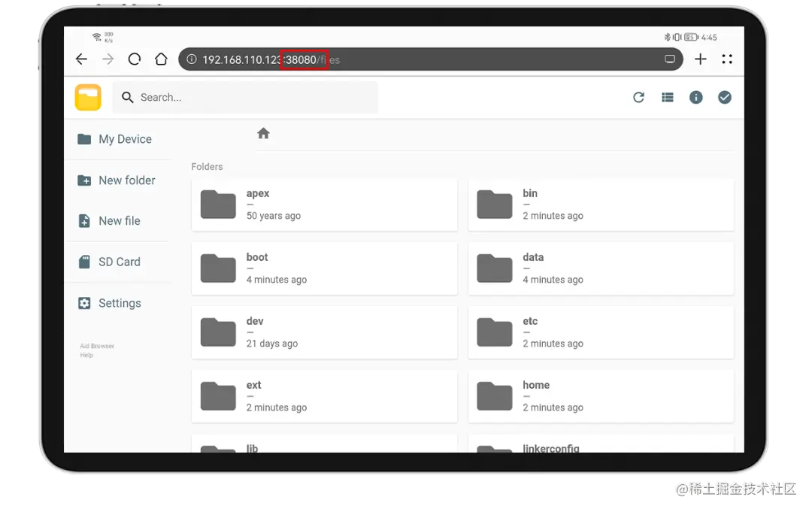Click the home breadcrumb icon
Image resolution: width=812 pixels, height=512 pixels.
click(x=263, y=134)
